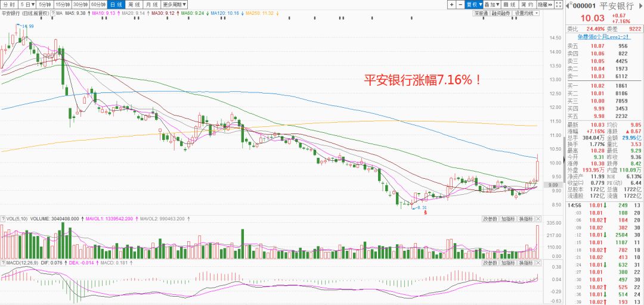Click the 买一 10.02 order row
The width and height of the screenshot is (644, 305).
click(603, 85)
